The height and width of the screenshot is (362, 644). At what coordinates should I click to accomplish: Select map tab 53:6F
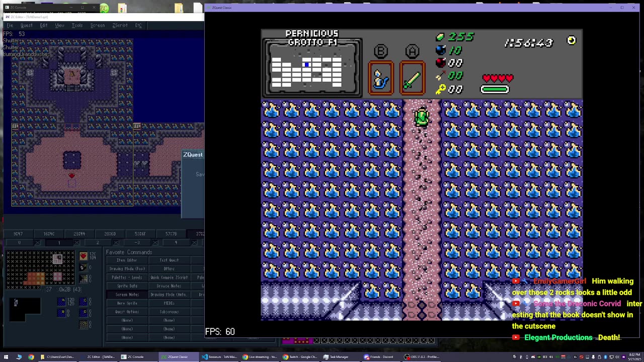[140, 234]
